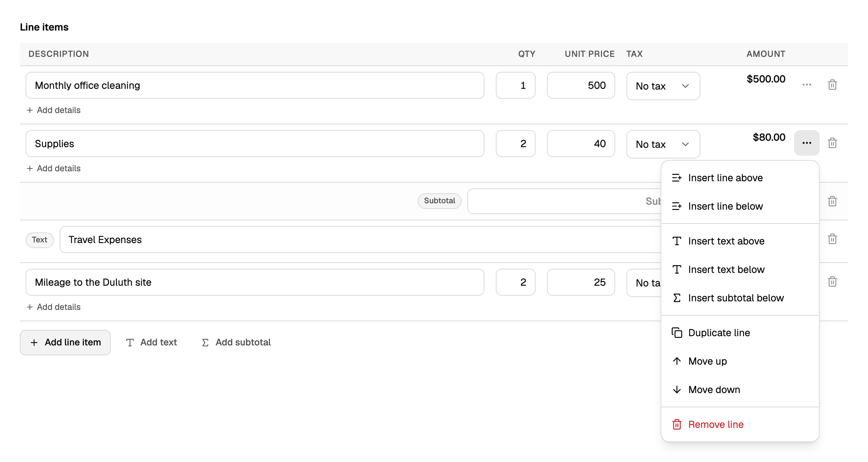Image resolution: width=868 pixels, height=462 pixels.
Task: Click the Add text button
Action: [152, 342]
